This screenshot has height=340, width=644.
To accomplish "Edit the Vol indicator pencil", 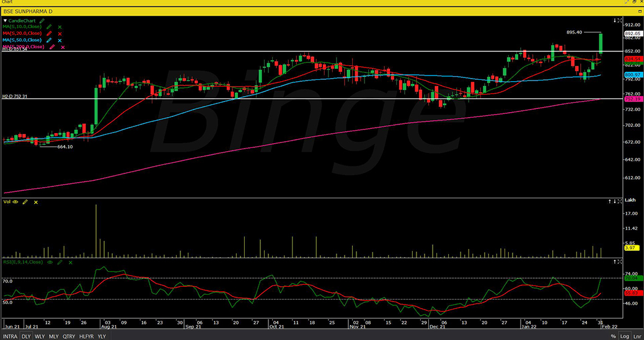I will (25, 202).
